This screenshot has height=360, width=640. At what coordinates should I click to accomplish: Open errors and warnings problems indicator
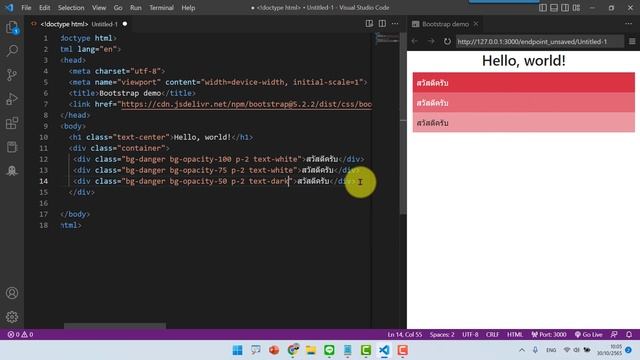(20, 334)
